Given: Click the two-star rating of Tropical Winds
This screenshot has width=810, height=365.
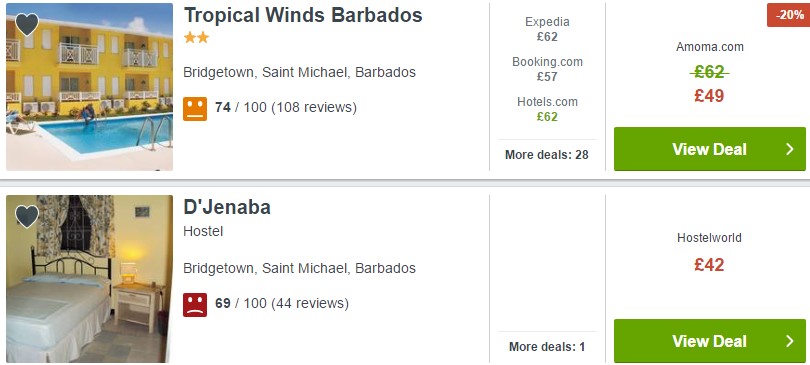Looking at the screenshot, I should [x=196, y=38].
